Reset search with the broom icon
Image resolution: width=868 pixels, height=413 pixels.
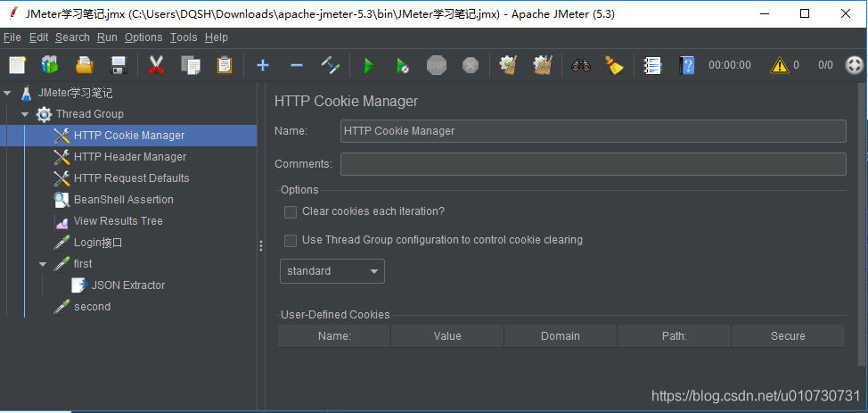pos(614,65)
